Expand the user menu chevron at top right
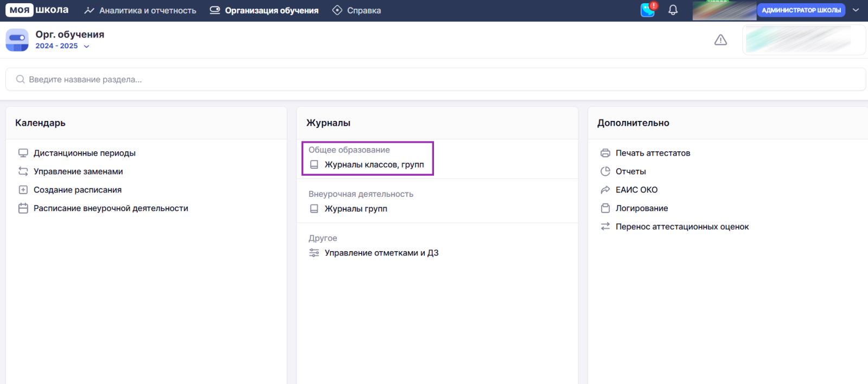The width and height of the screenshot is (868, 384). 856,10
